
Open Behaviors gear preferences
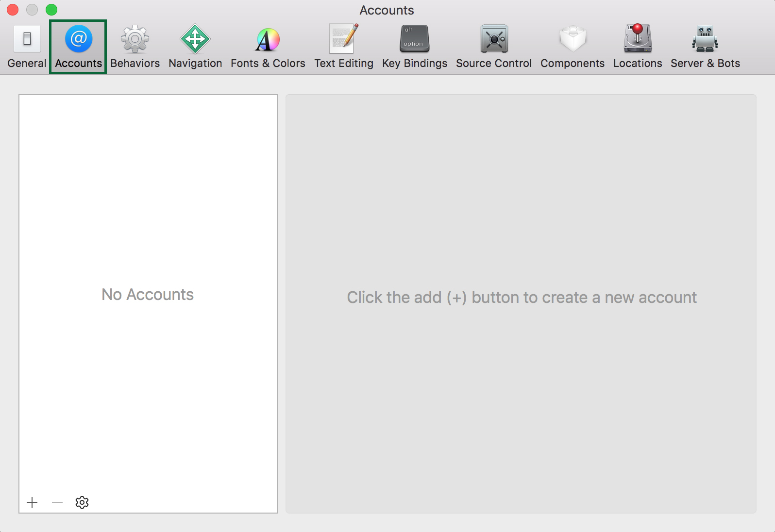click(x=135, y=47)
